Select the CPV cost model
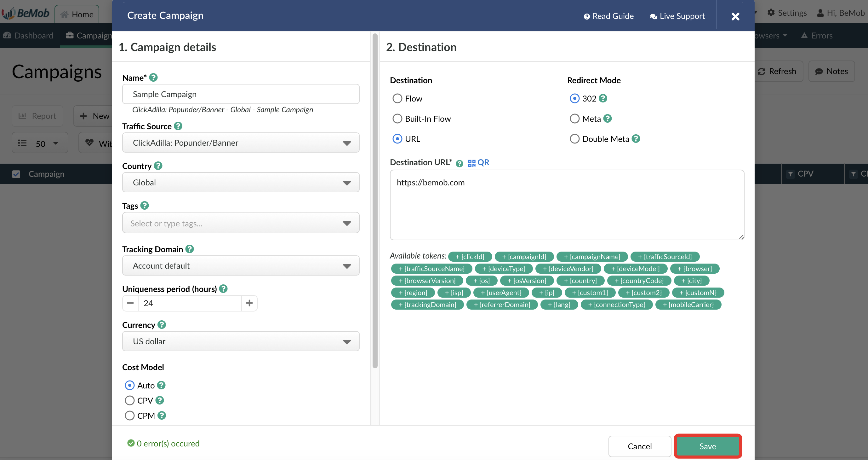Image resolution: width=868 pixels, height=460 pixels. coord(130,400)
